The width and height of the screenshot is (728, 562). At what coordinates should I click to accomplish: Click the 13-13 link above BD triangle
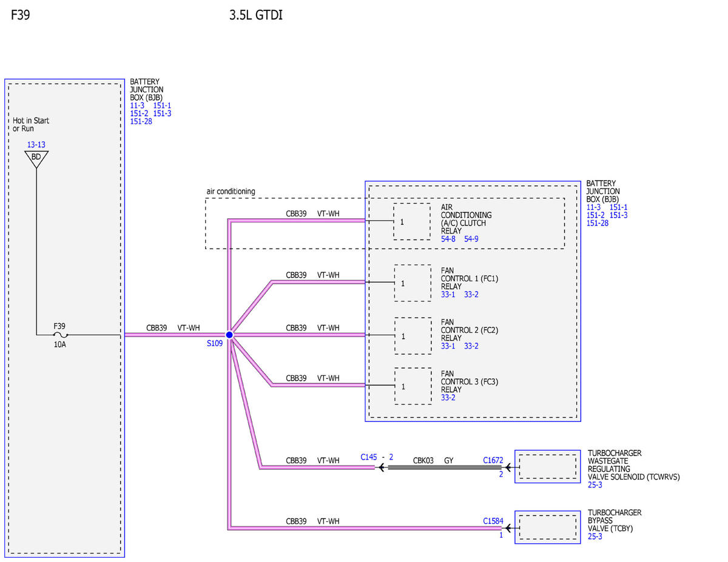pos(36,145)
